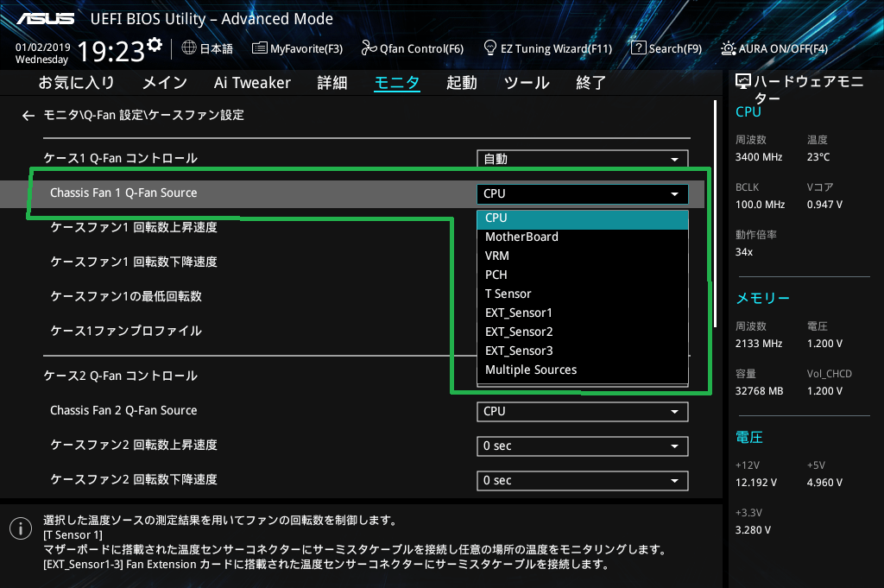Open Qfan Control(F6)

tap(421, 48)
